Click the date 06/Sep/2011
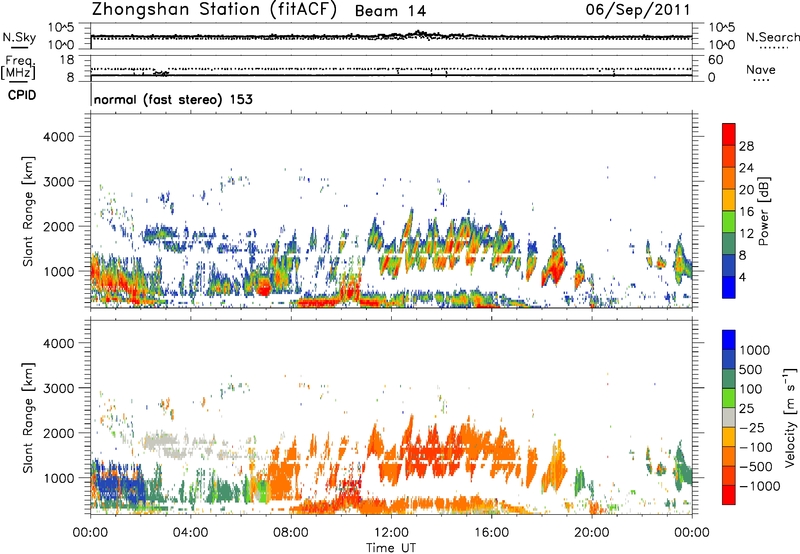This screenshot has width=800, height=554. click(x=638, y=10)
